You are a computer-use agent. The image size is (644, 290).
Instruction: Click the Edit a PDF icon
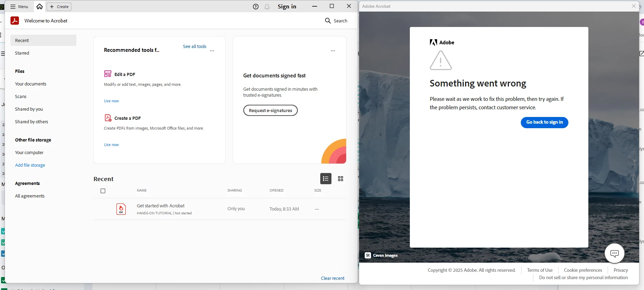(x=108, y=74)
